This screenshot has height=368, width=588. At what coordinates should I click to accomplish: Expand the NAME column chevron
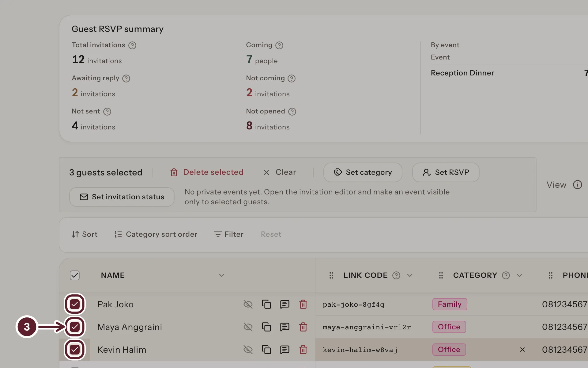[x=222, y=275]
